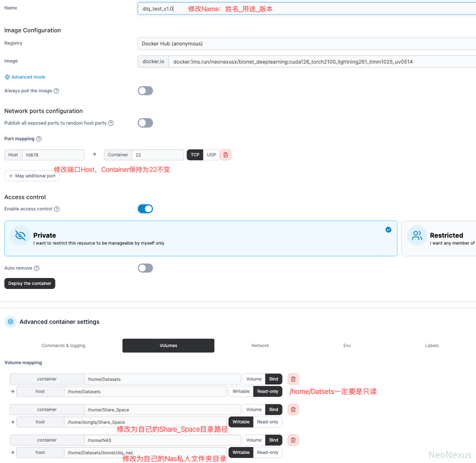476x463 pixels.
Task: Disable the Enable access control switch
Action: pos(145,209)
